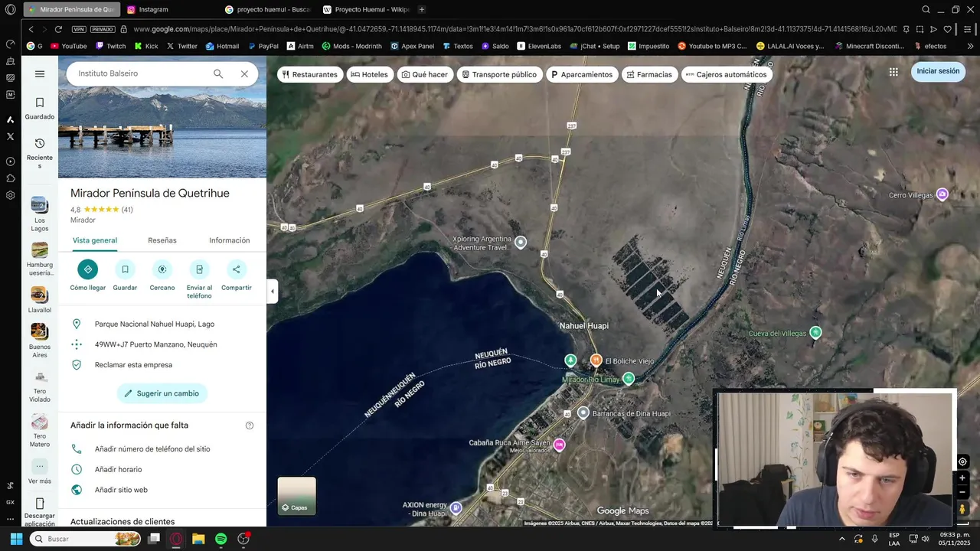This screenshot has width=980, height=551.
Task: Click Descargar aplicación in sidebar
Action: click(x=40, y=513)
